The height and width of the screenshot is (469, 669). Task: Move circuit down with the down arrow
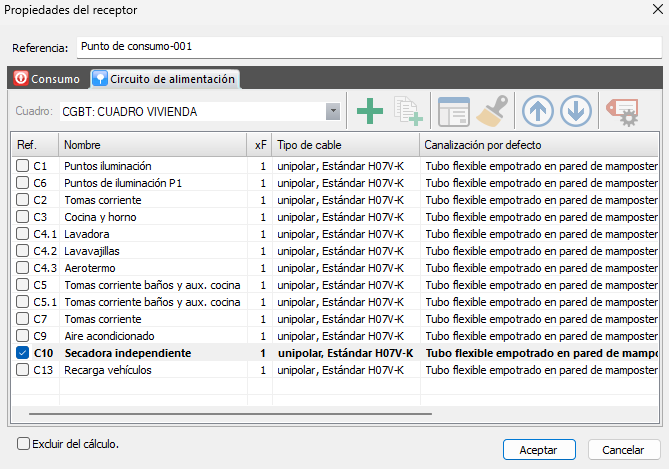coord(576,112)
